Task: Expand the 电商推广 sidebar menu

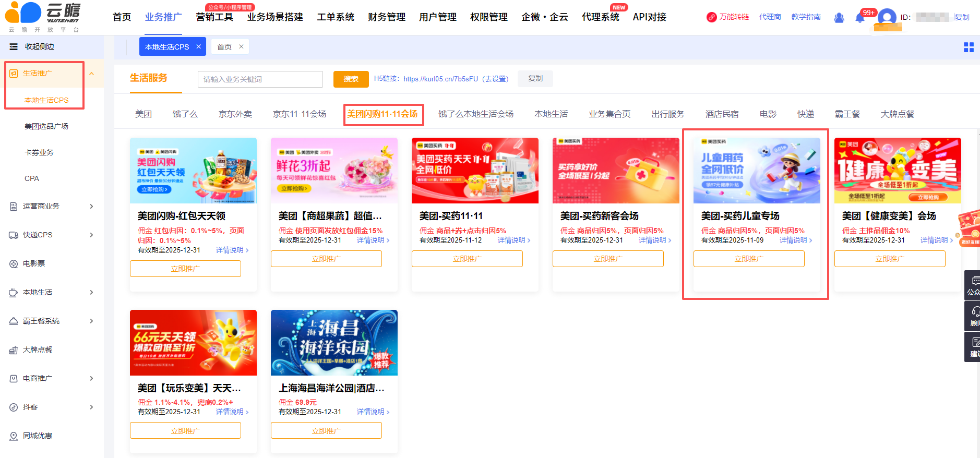Action: tap(92, 378)
